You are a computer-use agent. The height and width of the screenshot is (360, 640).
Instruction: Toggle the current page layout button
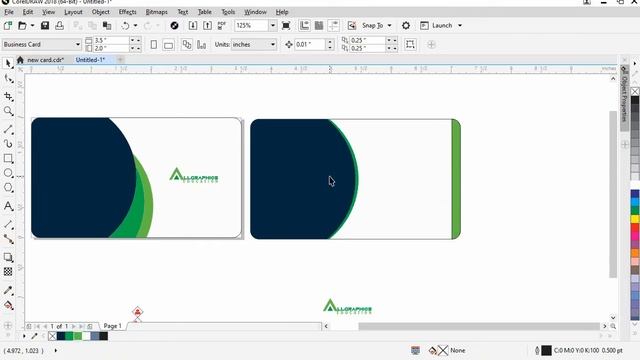coord(201,44)
